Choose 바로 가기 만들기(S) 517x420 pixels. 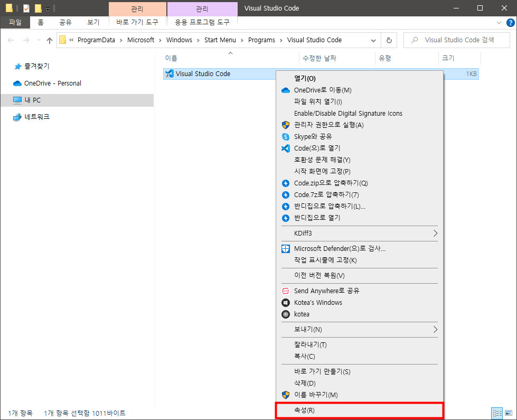click(x=360, y=371)
